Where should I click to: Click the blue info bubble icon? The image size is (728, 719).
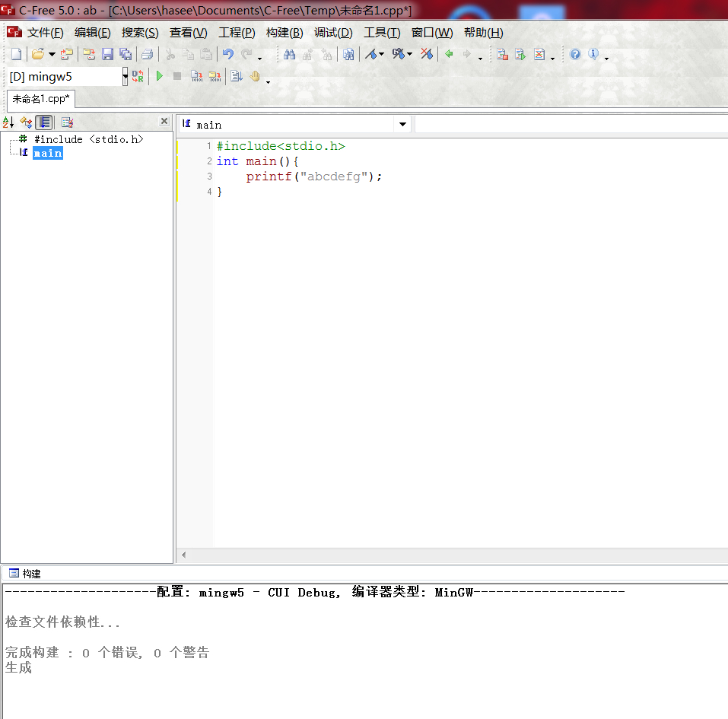pos(593,54)
